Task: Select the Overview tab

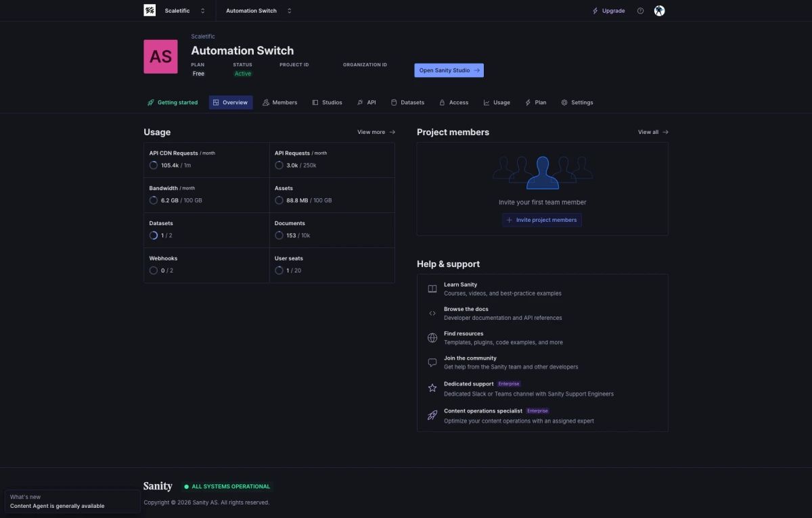Action: click(x=231, y=103)
